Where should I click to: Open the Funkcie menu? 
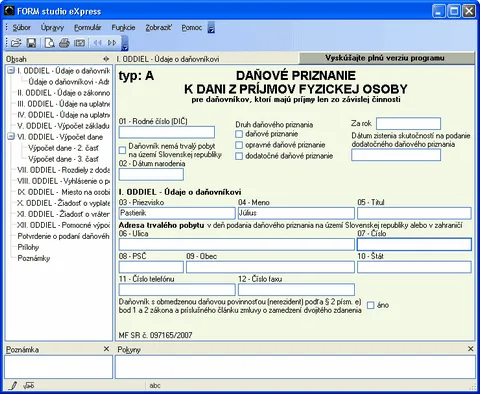(123, 28)
